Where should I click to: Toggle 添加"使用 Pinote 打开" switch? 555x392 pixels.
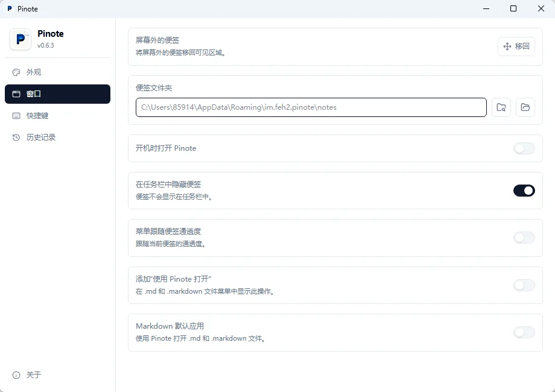tap(524, 285)
